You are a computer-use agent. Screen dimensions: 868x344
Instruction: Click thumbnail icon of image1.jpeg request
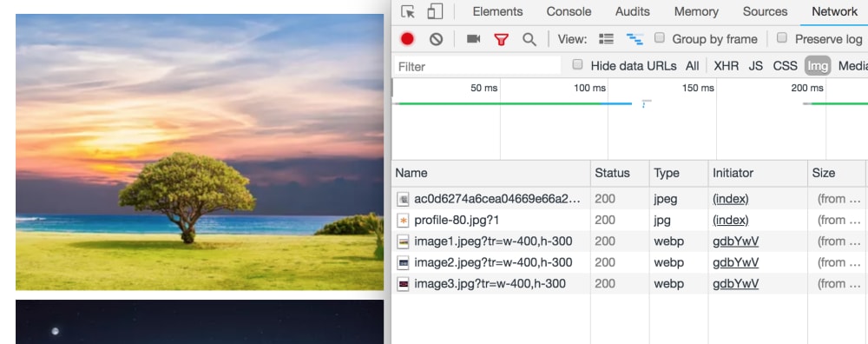coord(404,241)
